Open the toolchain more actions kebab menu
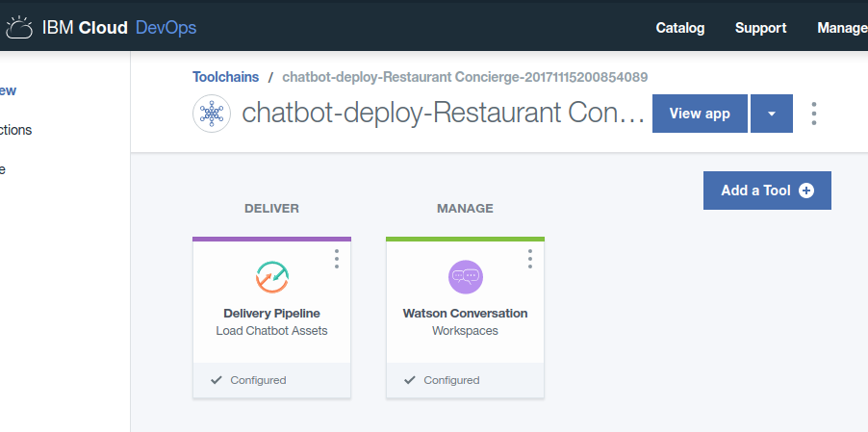 [814, 114]
